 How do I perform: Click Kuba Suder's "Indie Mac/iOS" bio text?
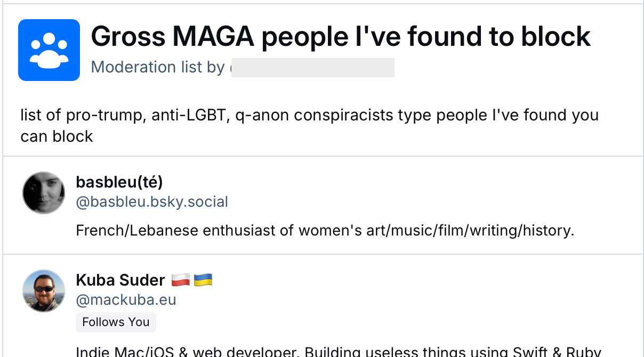[x=339, y=352]
